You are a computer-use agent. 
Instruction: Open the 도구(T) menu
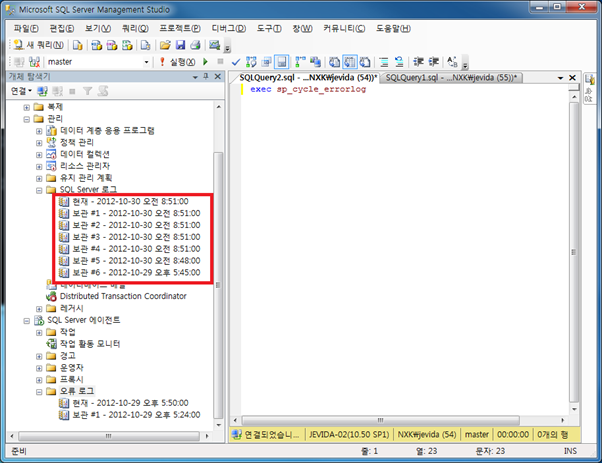[269, 28]
